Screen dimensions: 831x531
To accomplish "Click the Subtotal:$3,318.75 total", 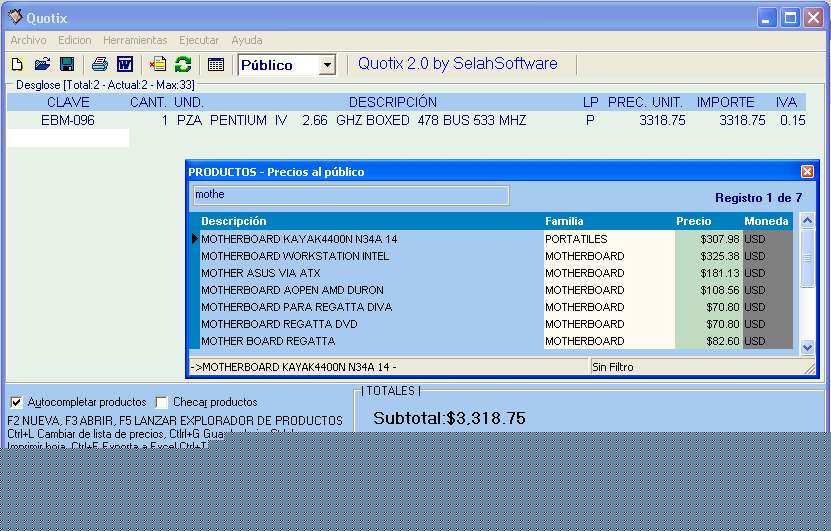I will pyautogui.click(x=449, y=418).
